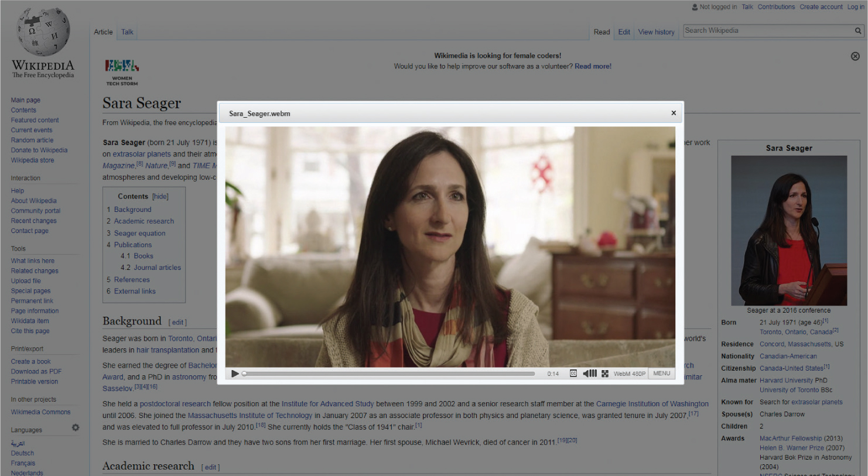Screen dimensions: 868x476
Task: Click What links here tool
Action: pyautogui.click(x=32, y=261)
